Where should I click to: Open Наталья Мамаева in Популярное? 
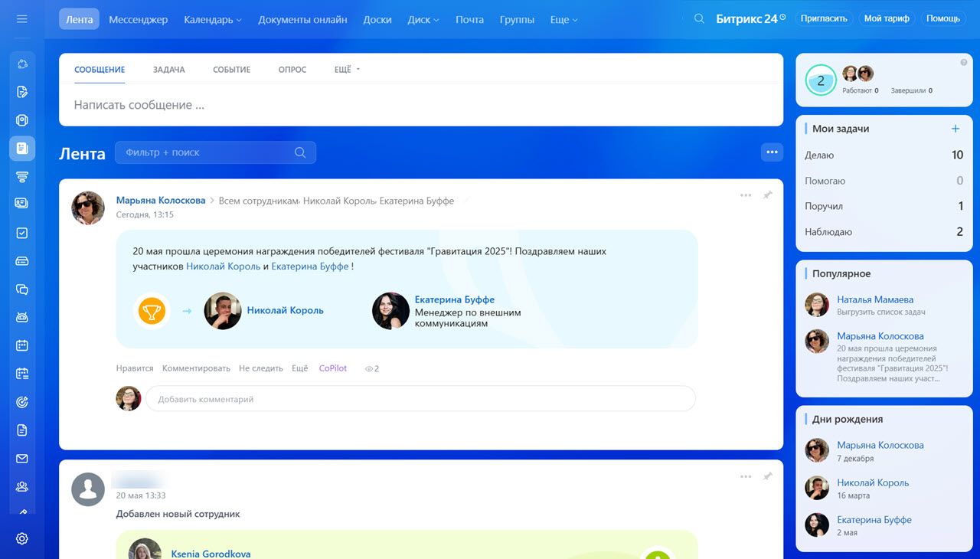pyautogui.click(x=875, y=299)
